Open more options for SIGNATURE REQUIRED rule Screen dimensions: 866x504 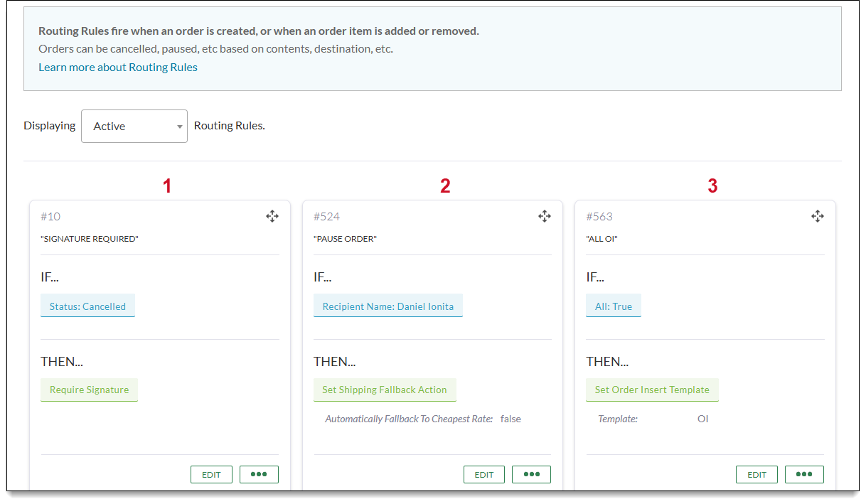pyautogui.click(x=259, y=475)
